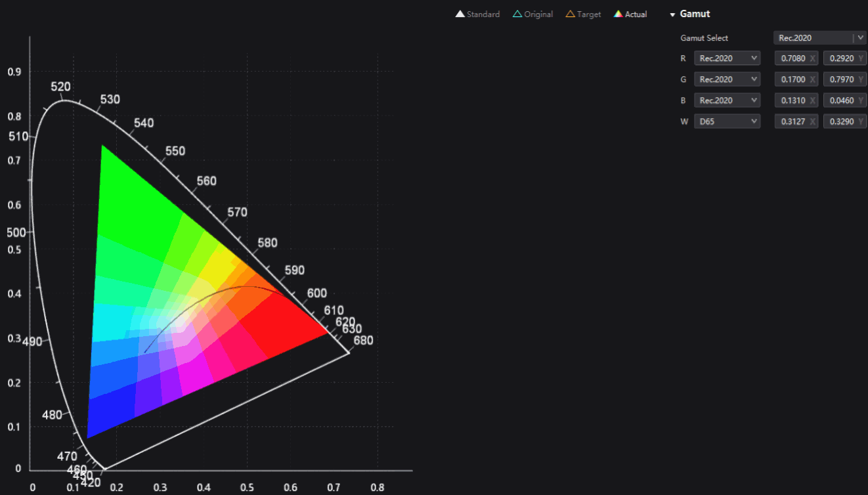Click the red X value field showing 0.7080
Viewport: 868px width, 495px height.
click(x=796, y=58)
